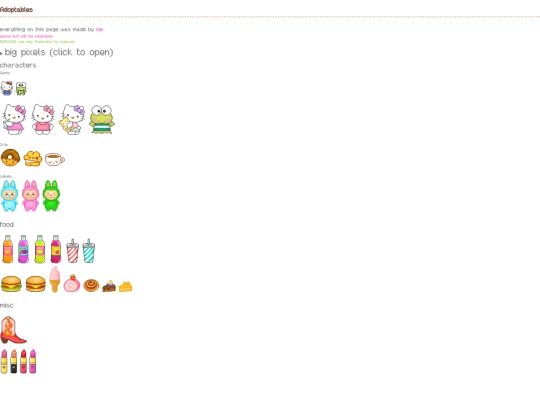Click the yellow cheese slice pixel

(x=125, y=287)
